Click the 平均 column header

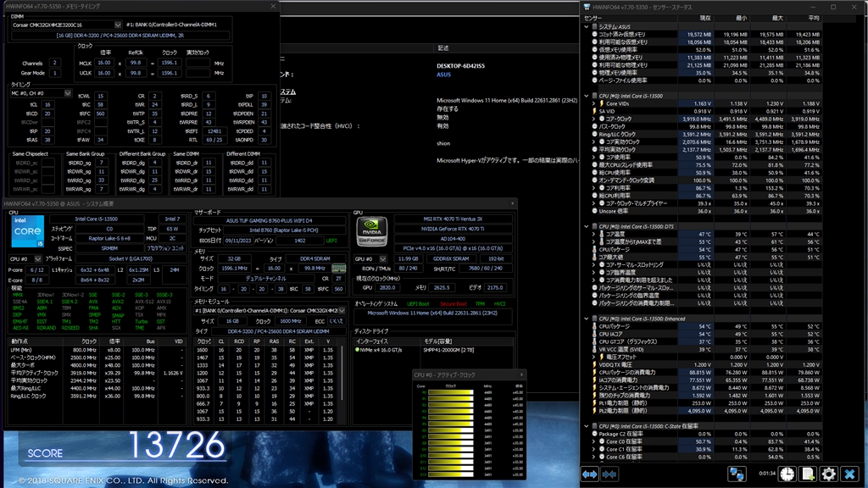click(804, 19)
